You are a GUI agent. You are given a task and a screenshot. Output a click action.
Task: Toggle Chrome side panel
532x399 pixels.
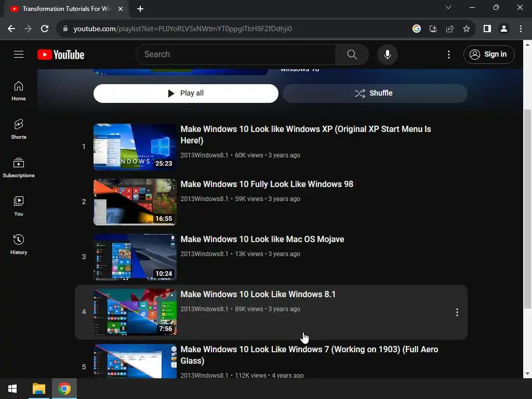click(487, 29)
